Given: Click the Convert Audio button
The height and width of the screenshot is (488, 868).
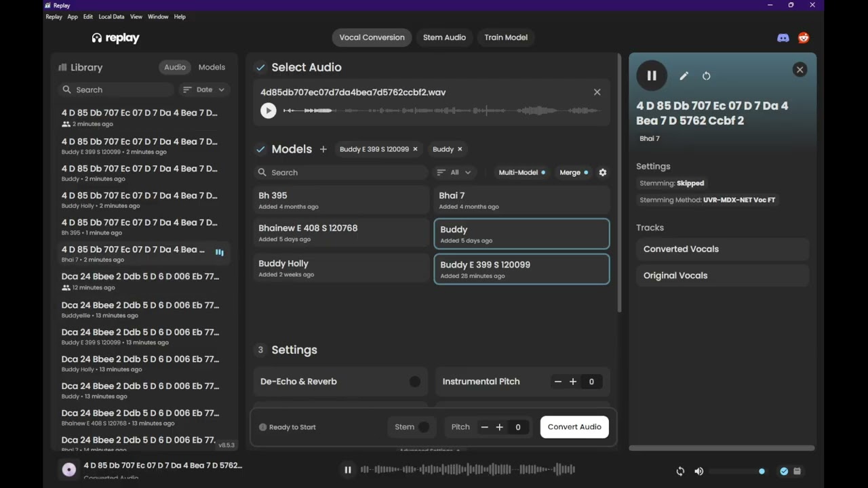Looking at the screenshot, I should tap(574, 427).
